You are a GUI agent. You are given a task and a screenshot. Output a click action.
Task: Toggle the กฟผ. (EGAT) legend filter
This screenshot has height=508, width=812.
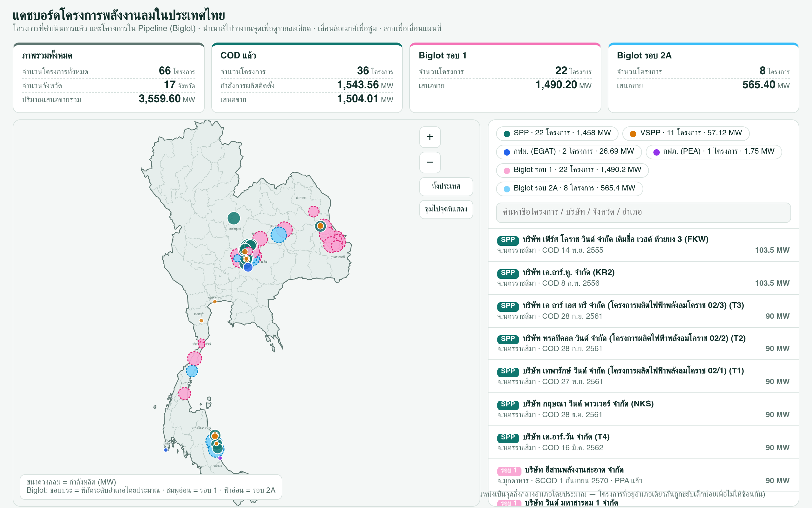point(569,151)
